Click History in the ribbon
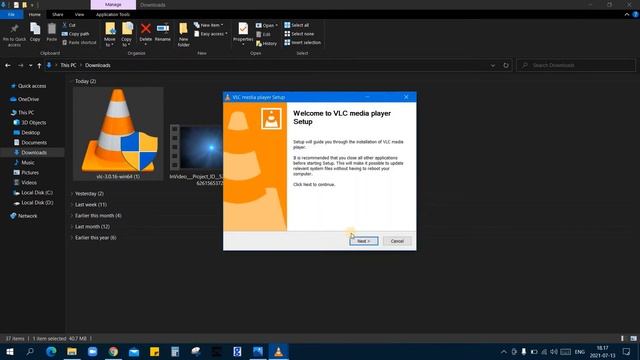This screenshot has width=640, height=360. pos(266,43)
